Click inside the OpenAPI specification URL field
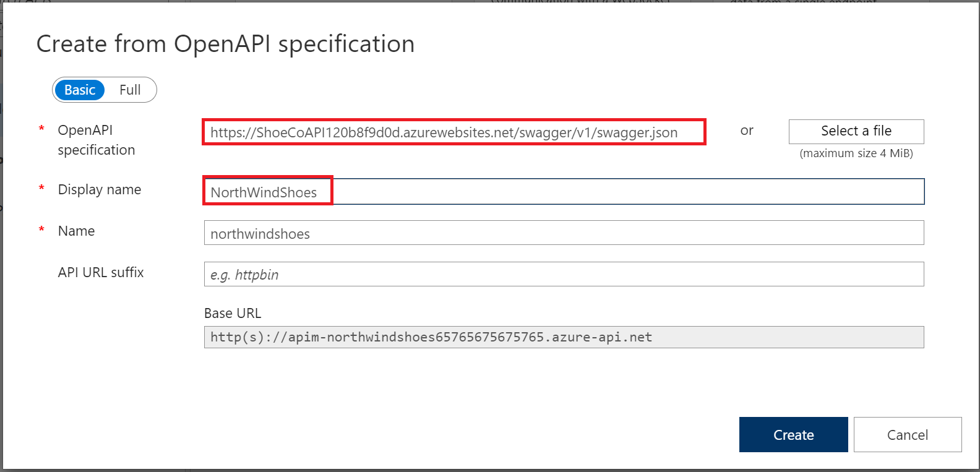The height and width of the screenshot is (472, 980). coord(453,132)
